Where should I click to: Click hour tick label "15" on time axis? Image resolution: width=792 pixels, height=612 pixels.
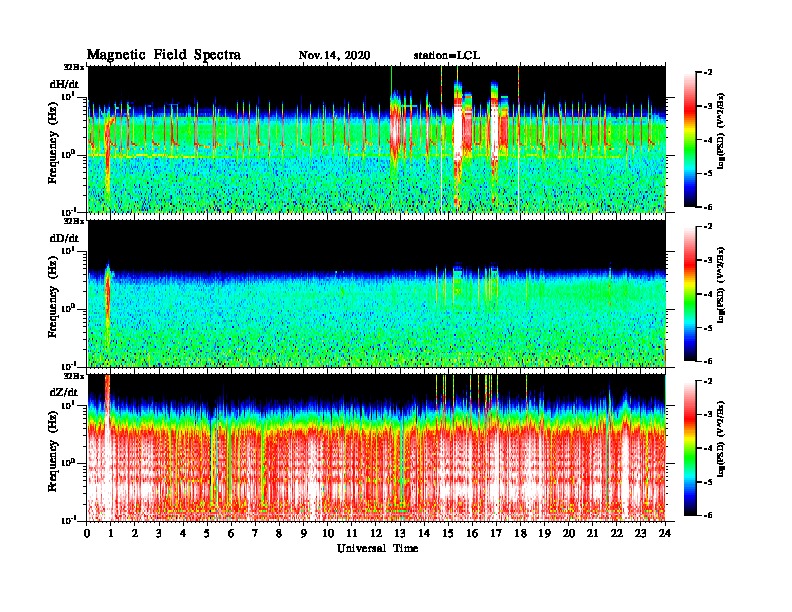pyautogui.click(x=449, y=533)
